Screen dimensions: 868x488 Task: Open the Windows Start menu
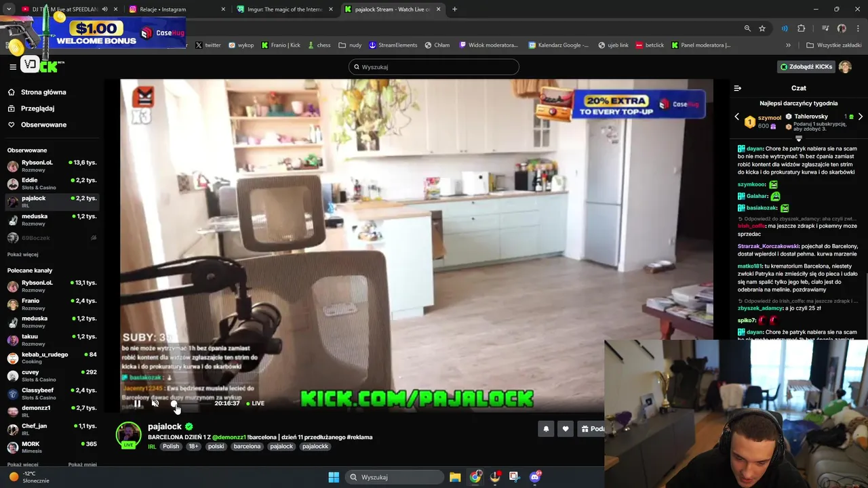(334, 477)
